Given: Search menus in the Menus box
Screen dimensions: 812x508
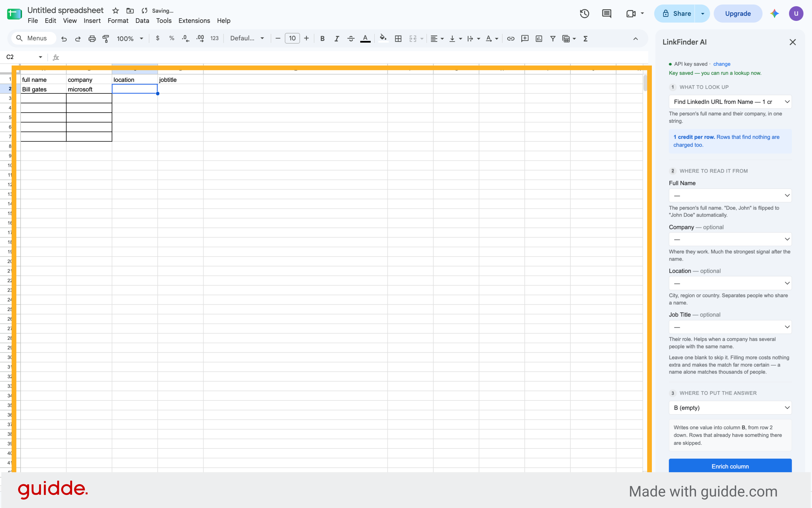Looking at the screenshot, I should pyautogui.click(x=34, y=38).
